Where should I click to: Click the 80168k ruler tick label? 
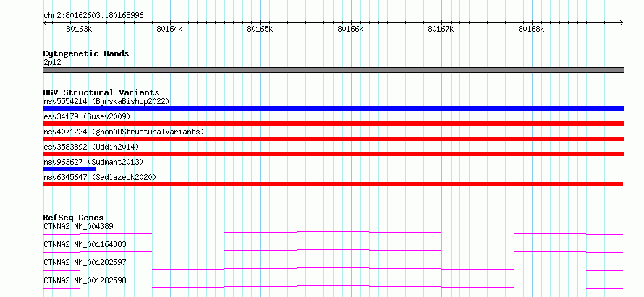531,29
